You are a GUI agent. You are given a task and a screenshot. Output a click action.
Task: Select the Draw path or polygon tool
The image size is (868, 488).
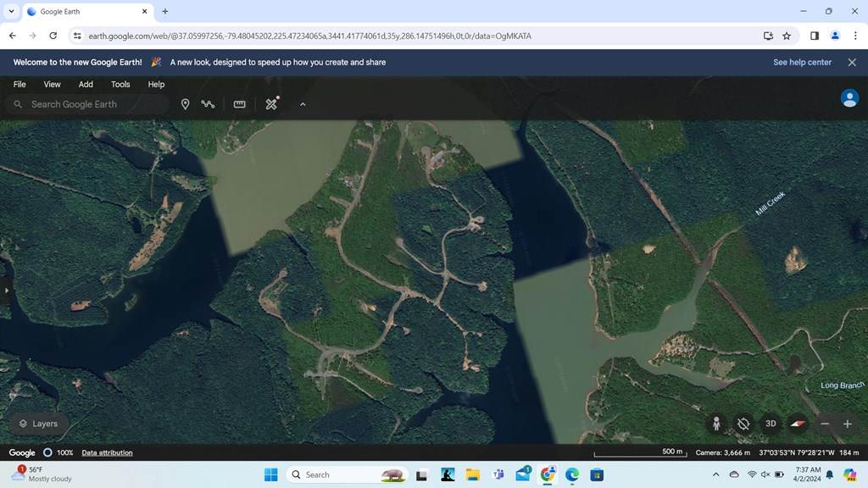pyautogui.click(x=208, y=104)
